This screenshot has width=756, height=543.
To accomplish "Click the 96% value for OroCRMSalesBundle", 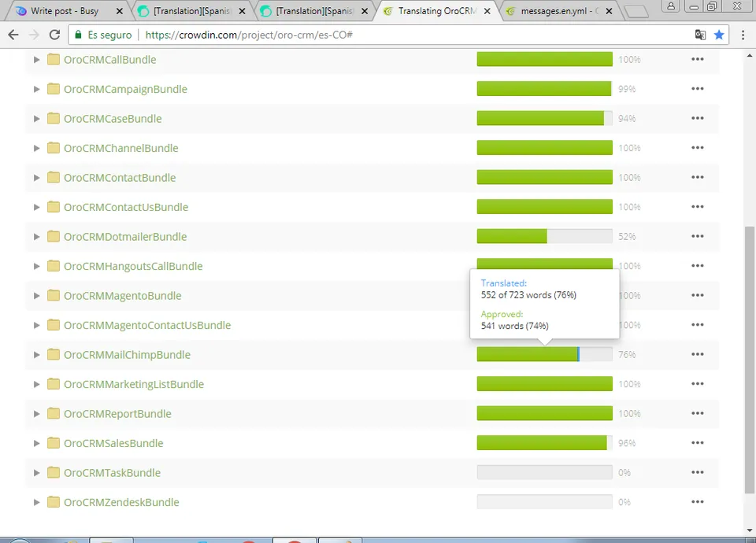I will 627,443.
